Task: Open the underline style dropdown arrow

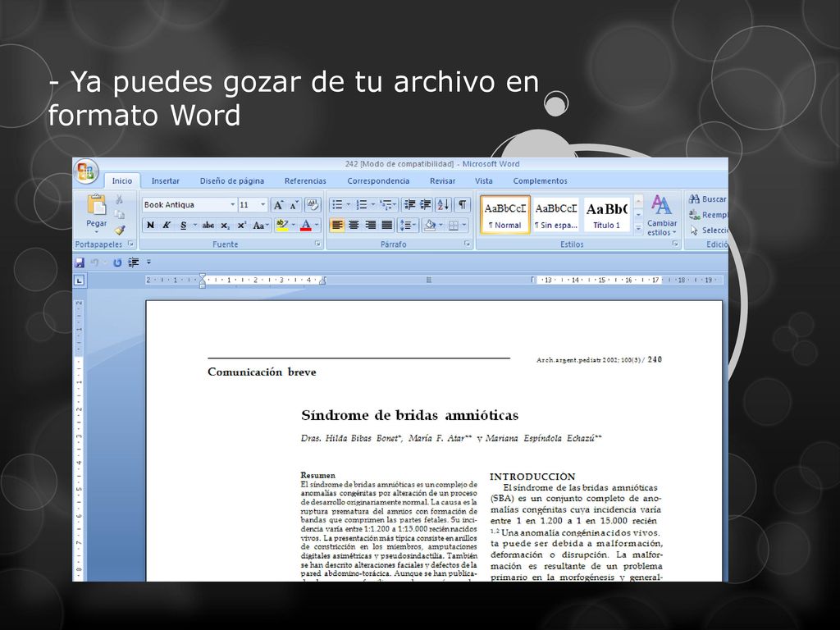Action: pos(195,225)
